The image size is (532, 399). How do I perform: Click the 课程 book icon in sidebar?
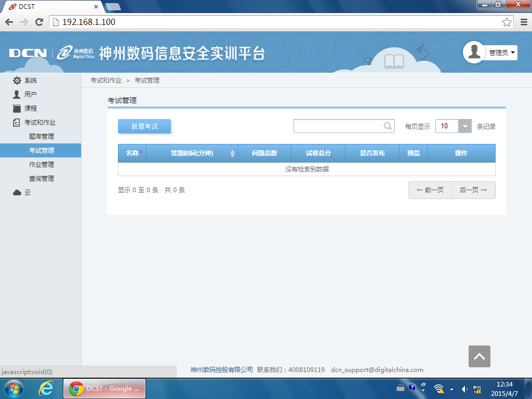pos(17,108)
